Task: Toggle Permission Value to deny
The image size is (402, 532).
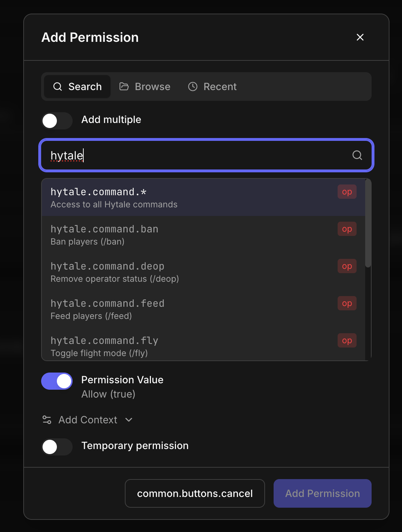Action: 57,381
